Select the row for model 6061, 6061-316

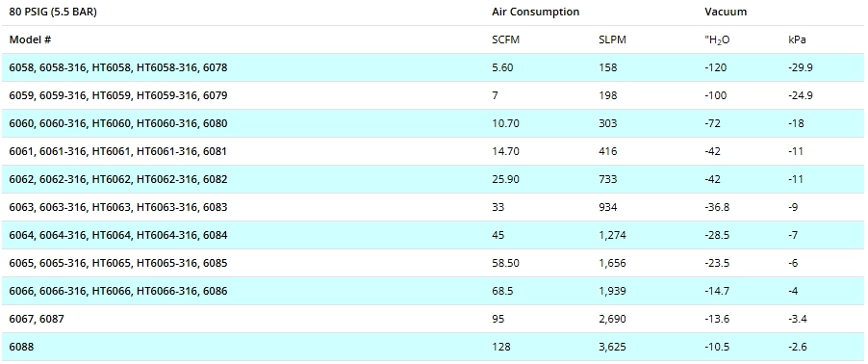[433, 151]
